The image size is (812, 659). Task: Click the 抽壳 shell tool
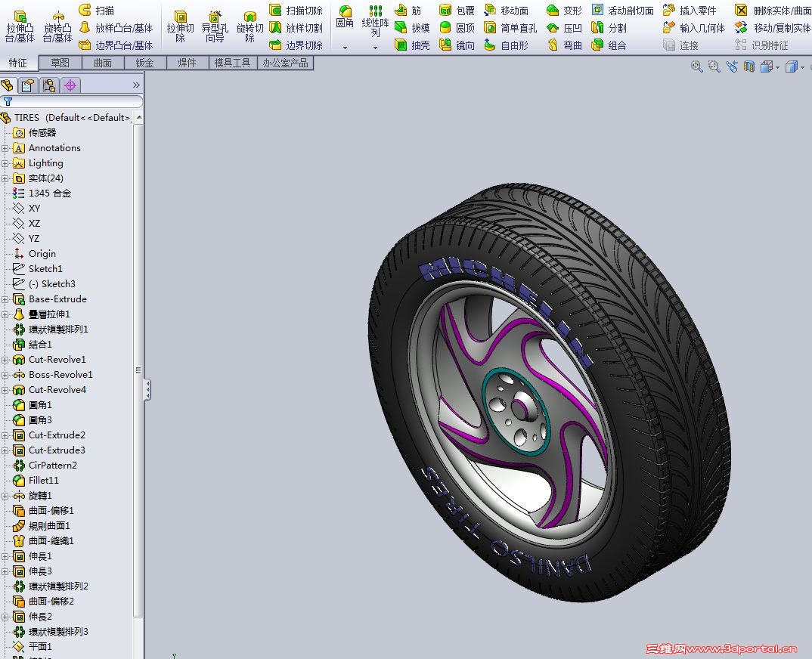pyautogui.click(x=412, y=45)
